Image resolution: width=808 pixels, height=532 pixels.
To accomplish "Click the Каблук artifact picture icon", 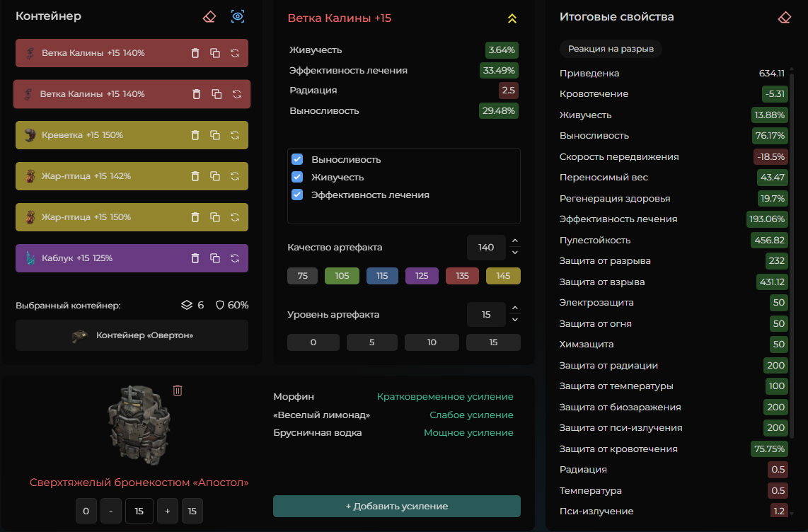I will (x=30, y=258).
